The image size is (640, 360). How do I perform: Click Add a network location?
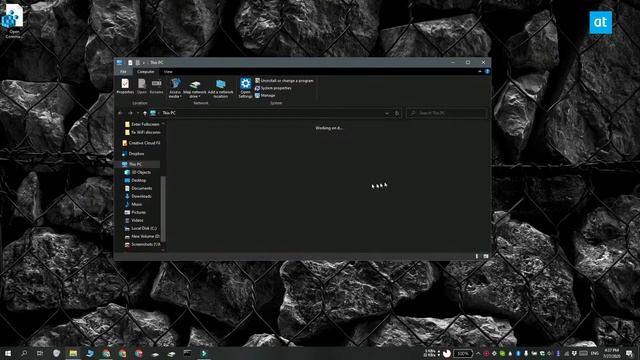pos(220,88)
